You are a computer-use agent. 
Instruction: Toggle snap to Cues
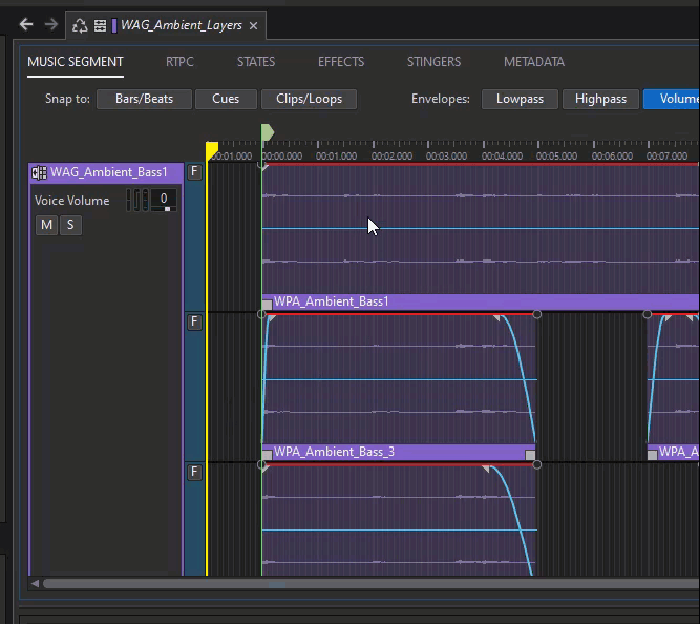pos(225,99)
